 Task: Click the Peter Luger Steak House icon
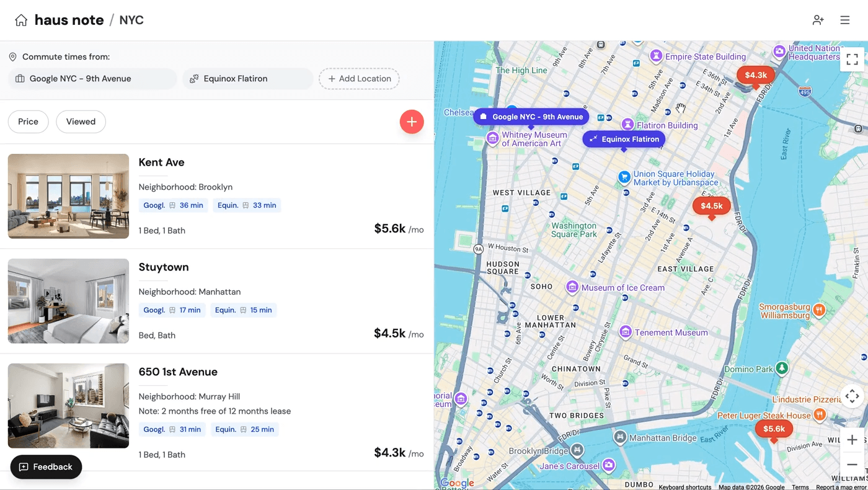coord(819,414)
